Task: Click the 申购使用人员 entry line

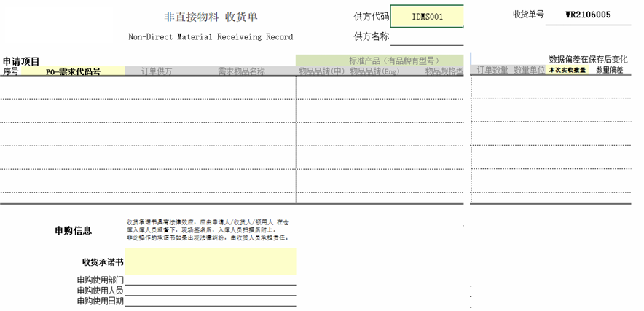Action: click(x=211, y=291)
